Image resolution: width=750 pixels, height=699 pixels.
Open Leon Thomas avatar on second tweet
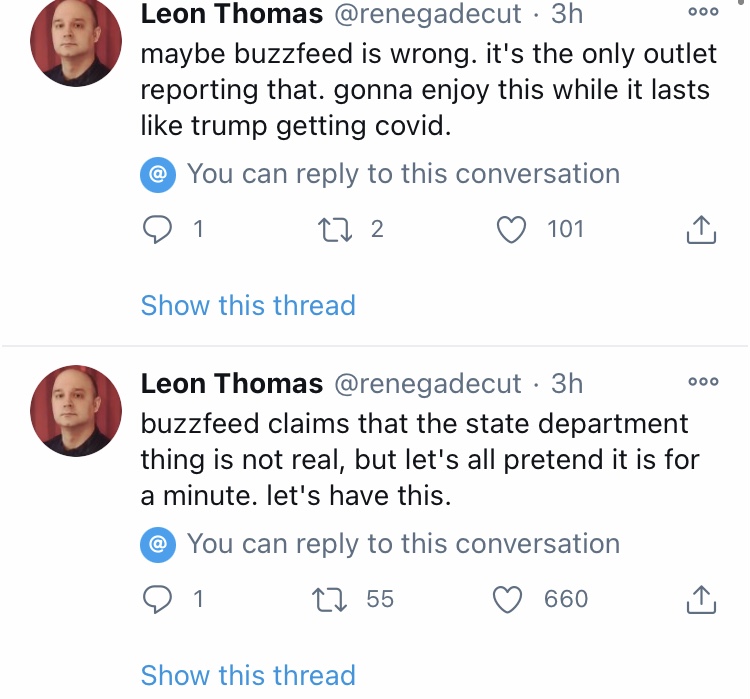pyautogui.click(x=76, y=411)
